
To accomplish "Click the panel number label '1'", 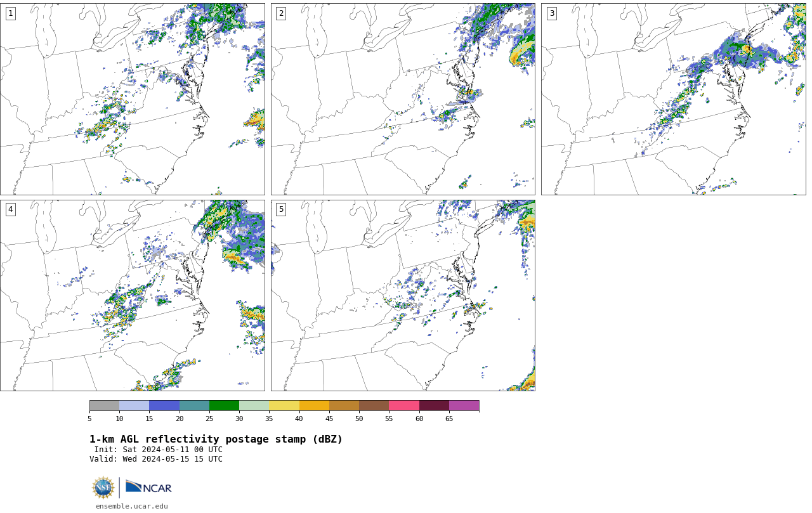I will point(10,13).
